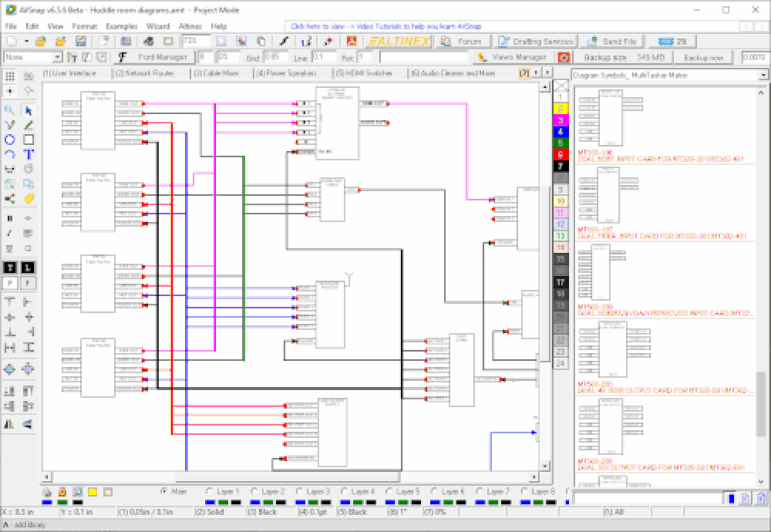
Task: Click the white-on-black T text style icon
Action: coord(10,268)
